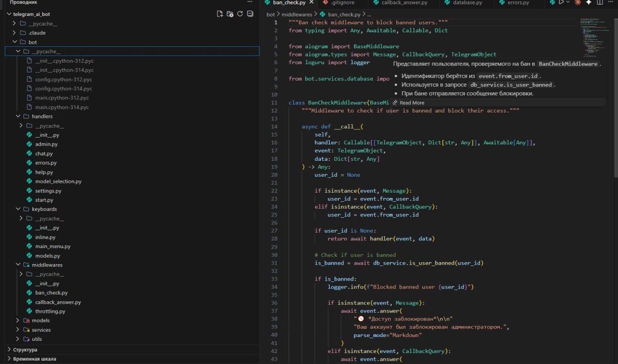The height and width of the screenshot is (364, 618).
Task: Switch to the errors.py editor tab
Action: pos(519,3)
